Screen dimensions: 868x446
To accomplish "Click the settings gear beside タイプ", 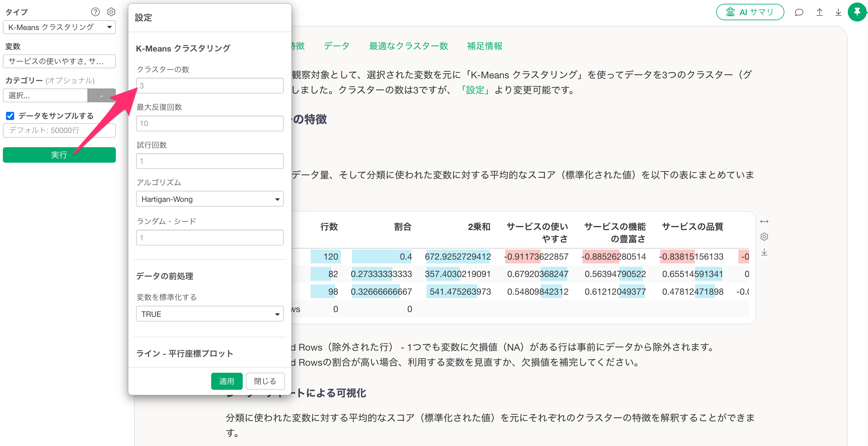I will tap(111, 12).
